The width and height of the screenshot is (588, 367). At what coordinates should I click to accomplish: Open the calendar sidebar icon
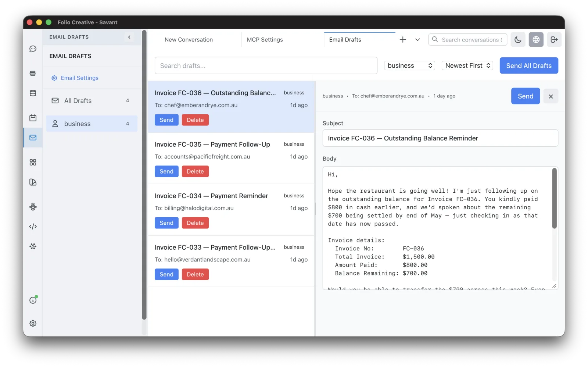click(33, 118)
